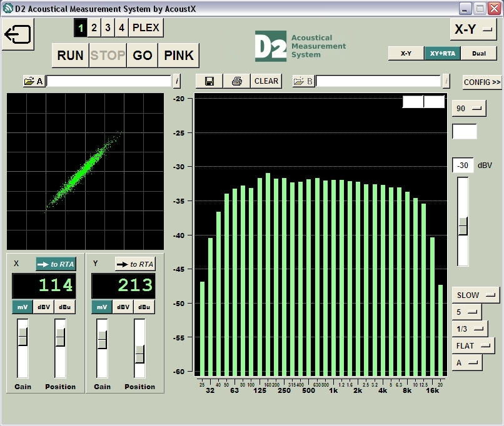
Task: Open the SLOW response dropdown
Action: [476, 295]
